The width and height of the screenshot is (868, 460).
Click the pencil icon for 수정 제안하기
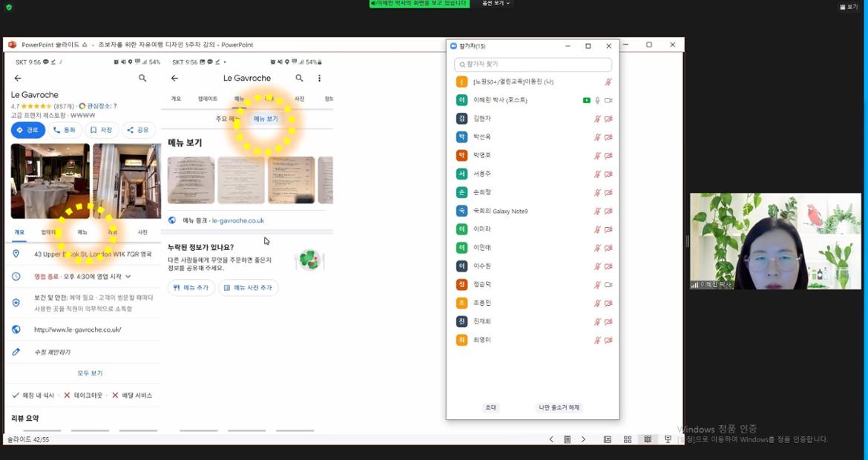click(x=16, y=352)
